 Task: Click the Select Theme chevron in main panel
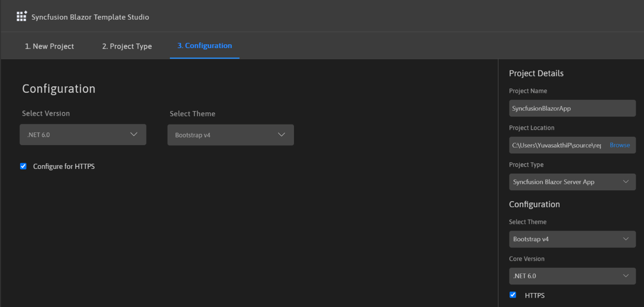point(281,135)
